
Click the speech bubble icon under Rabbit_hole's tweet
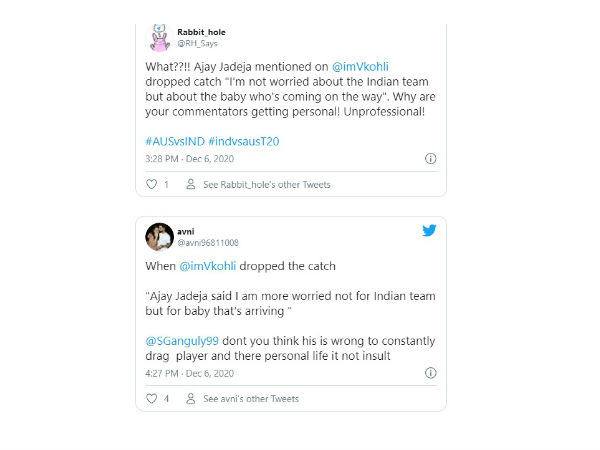coord(192,184)
